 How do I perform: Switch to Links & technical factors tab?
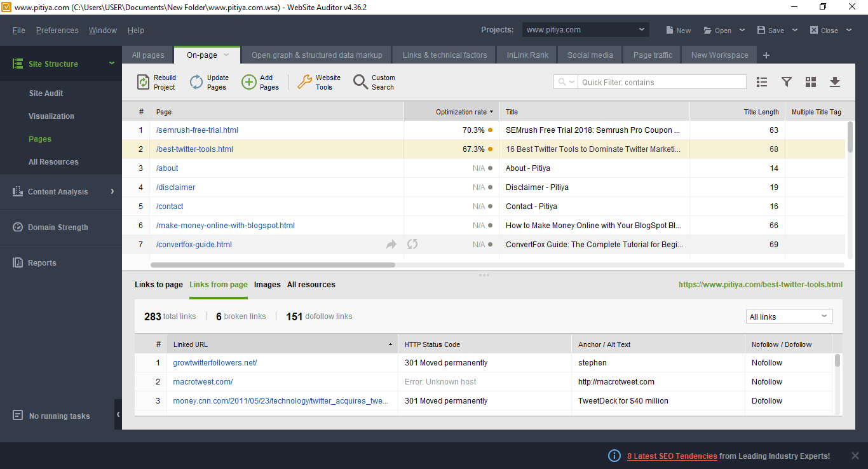445,55
